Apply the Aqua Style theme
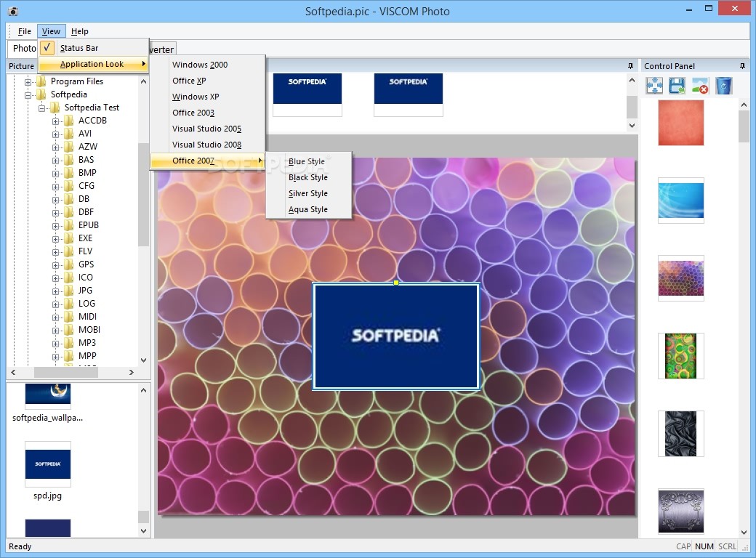756x558 pixels. click(x=308, y=209)
